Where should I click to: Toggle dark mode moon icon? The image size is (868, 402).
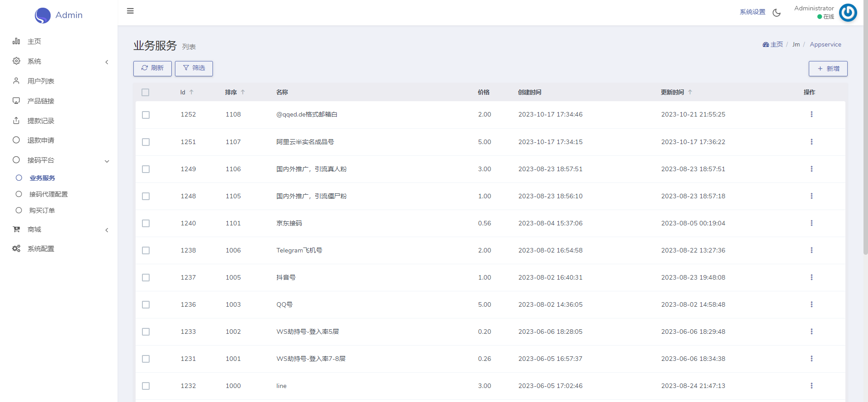pyautogui.click(x=777, y=13)
